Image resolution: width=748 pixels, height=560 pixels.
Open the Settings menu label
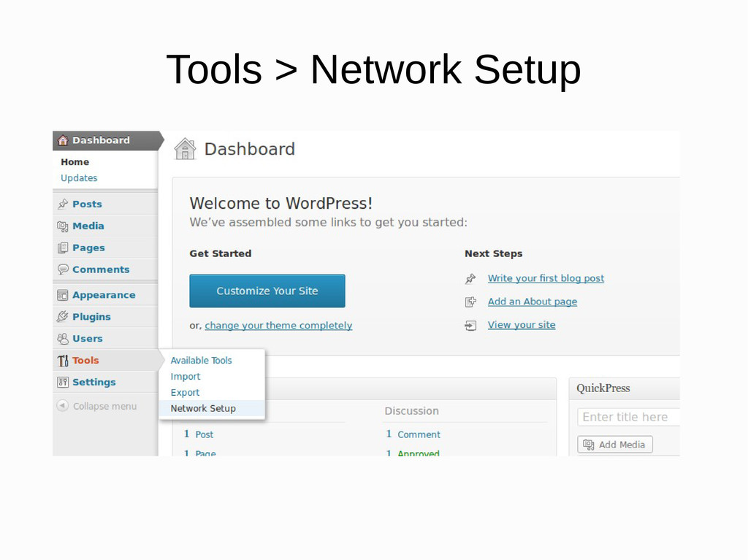[94, 382]
